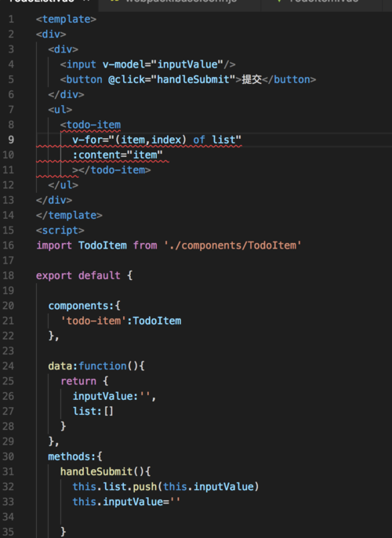The height and width of the screenshot is (538, 392).
Task: Click line number 1 in the gutter
Action: pos(11,19)
